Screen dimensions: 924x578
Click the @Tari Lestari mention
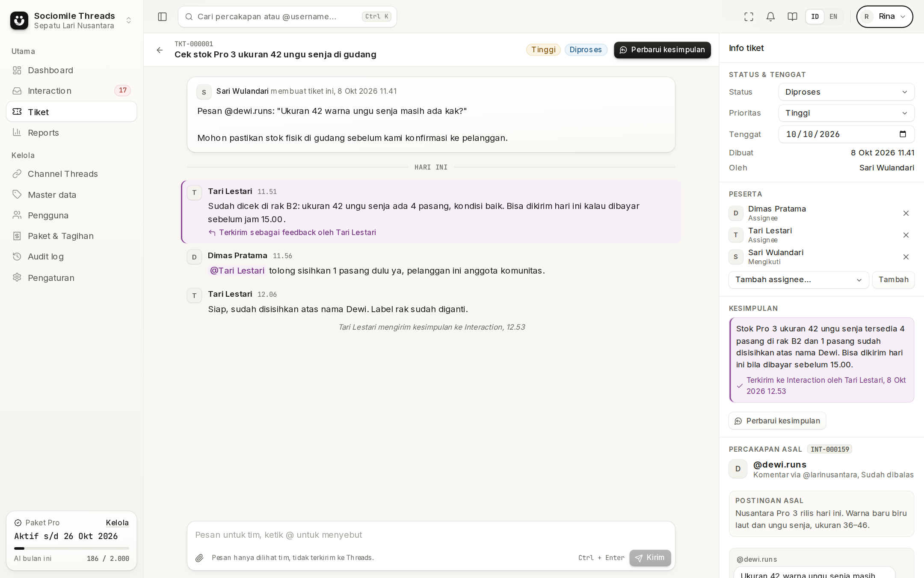point(237,271)
